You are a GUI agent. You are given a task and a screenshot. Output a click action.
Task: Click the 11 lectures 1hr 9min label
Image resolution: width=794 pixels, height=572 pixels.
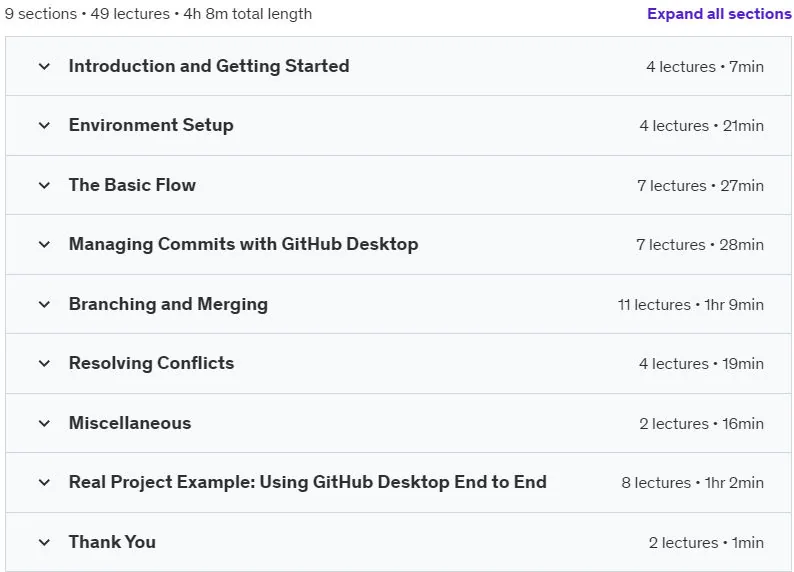(691, 305)
